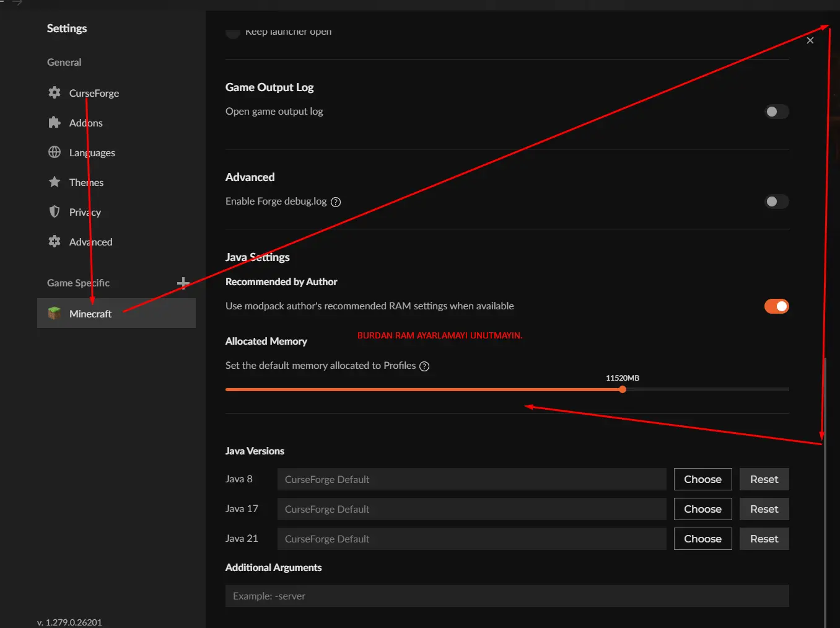This screenshot has width=840, height=628.
Task: Select the Minecraft grass block entry
Action: [x=55, y=313]
